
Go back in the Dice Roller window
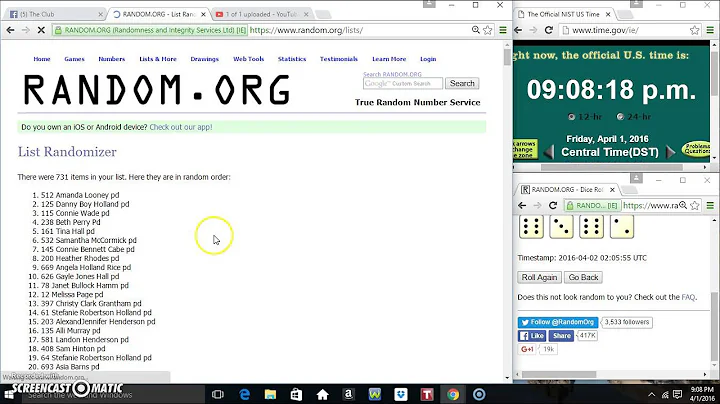point(522,205)
